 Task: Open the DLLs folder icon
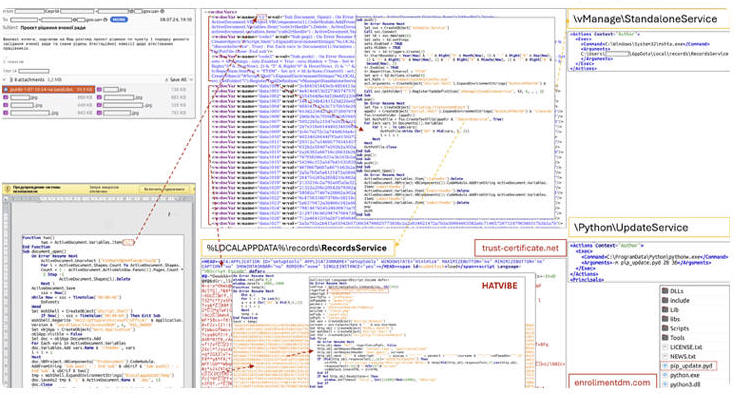click(665, 291)
